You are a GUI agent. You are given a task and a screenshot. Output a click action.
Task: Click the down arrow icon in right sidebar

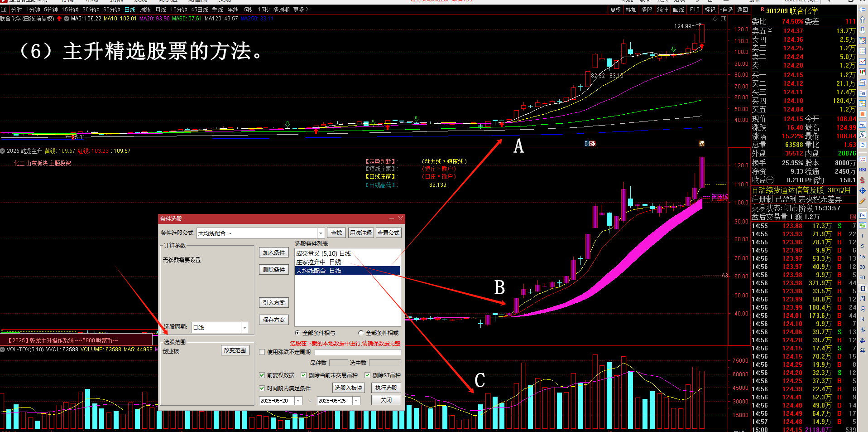pos(862,30)
